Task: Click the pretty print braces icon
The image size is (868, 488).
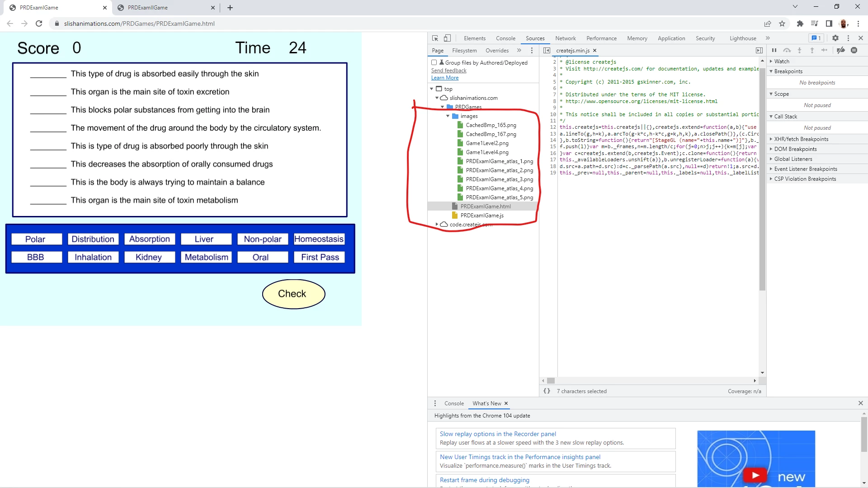Action: click(547, 391)
